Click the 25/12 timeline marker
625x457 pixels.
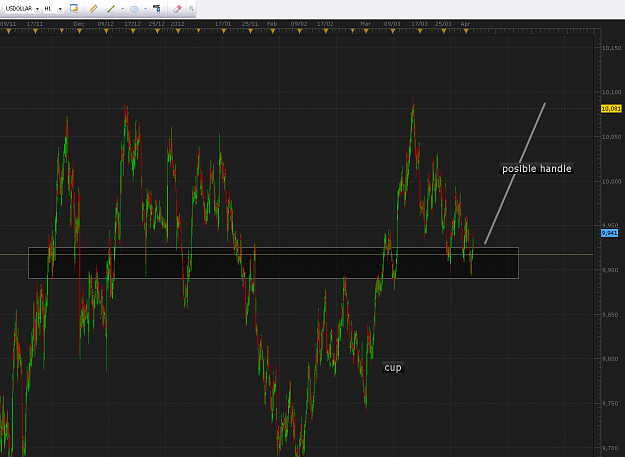(x=157, y=31)
